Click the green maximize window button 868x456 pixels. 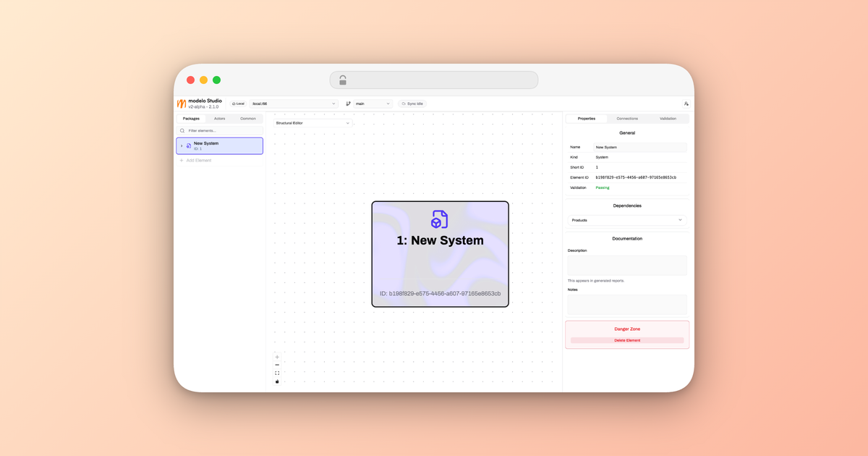tap(216, 80)
